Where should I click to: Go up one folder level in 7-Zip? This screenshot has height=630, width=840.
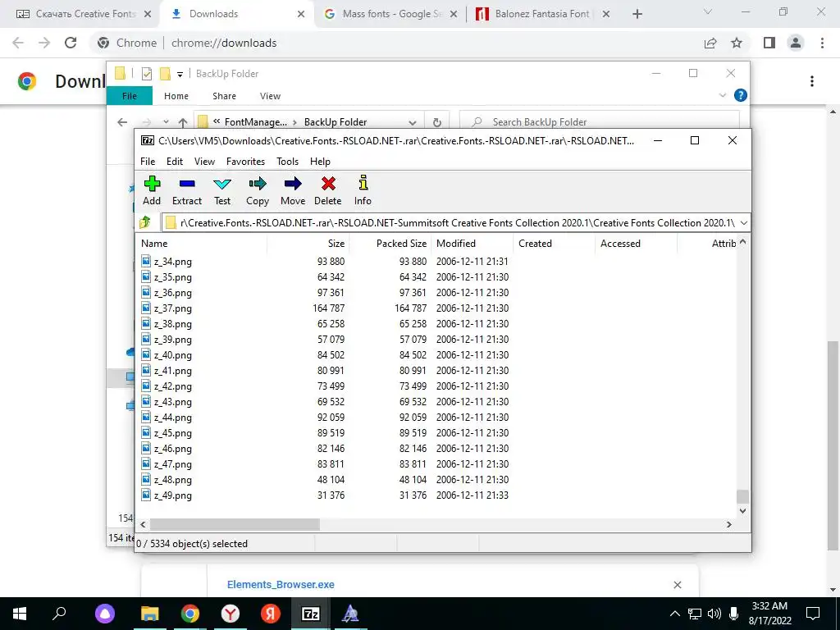tap(145, 222)
